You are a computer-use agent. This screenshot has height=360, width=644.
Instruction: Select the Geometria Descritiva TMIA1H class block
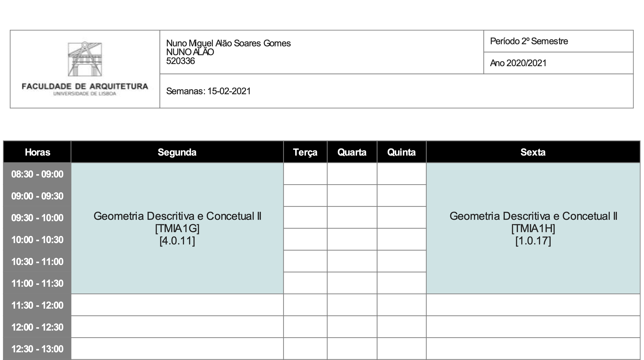[x=533, y=228]
